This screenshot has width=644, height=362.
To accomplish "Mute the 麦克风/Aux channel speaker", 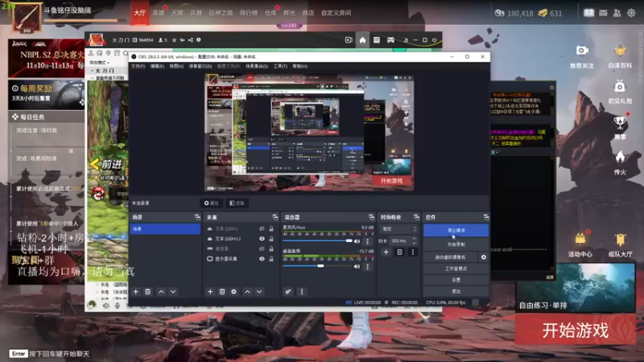I will click(357, 241).
